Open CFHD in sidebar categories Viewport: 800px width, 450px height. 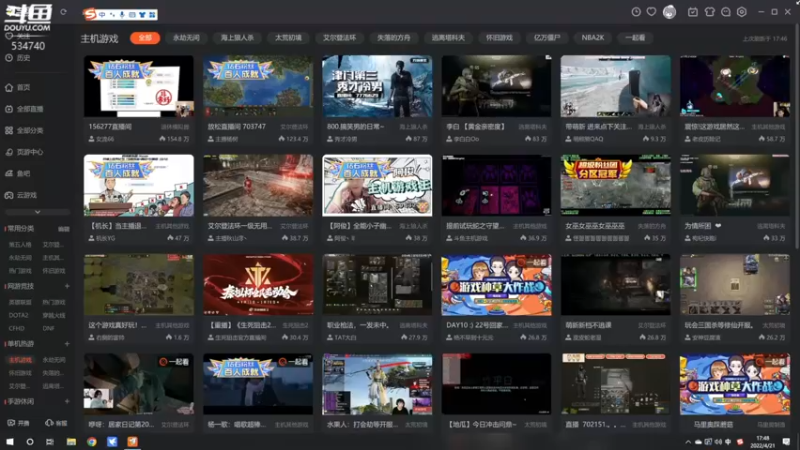coord(16,328)
